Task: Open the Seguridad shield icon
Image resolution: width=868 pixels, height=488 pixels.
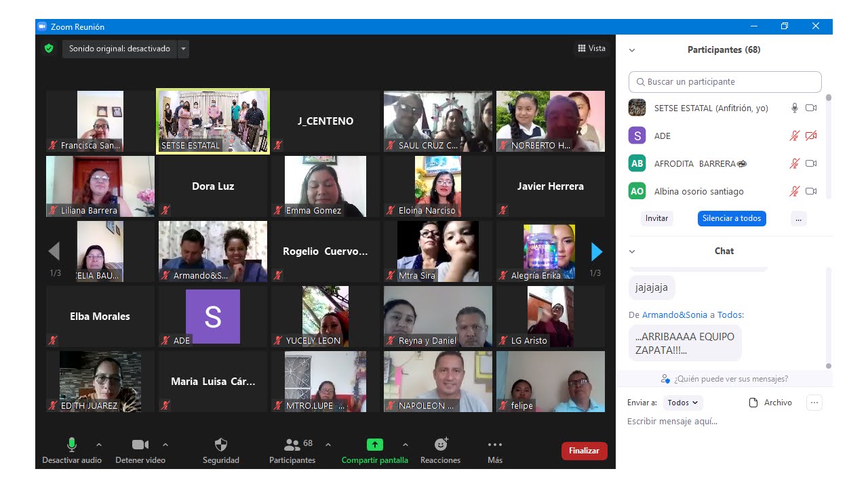Action: [x=221, y=445]
